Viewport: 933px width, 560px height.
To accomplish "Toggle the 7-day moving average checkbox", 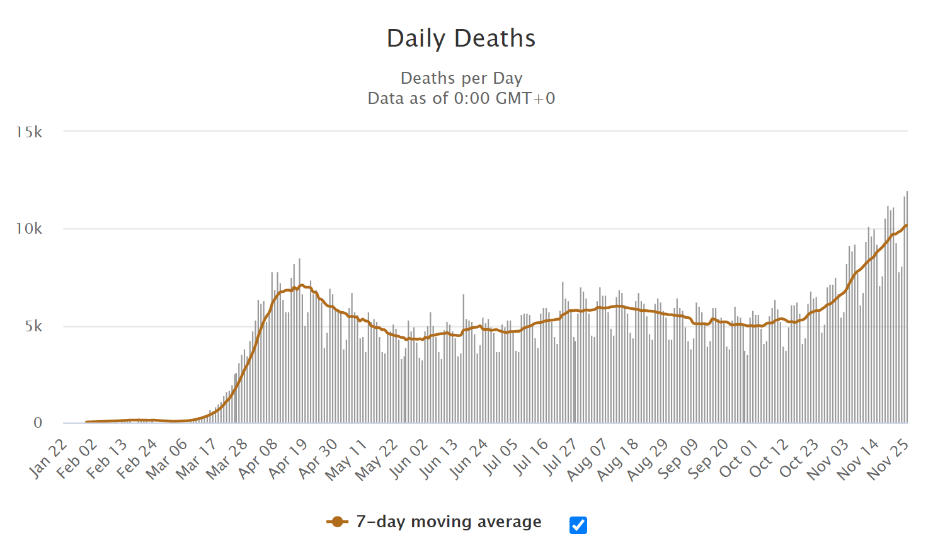I will coord(578,525).
